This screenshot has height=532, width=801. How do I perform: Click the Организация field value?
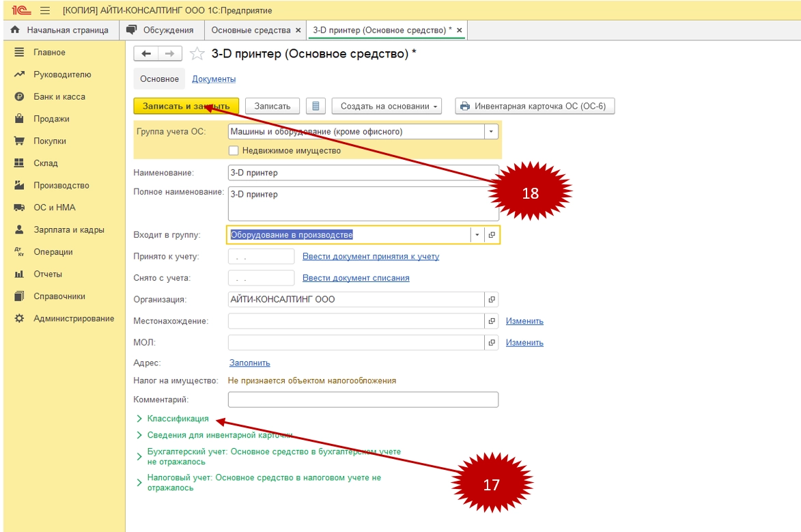pos(356,300)
